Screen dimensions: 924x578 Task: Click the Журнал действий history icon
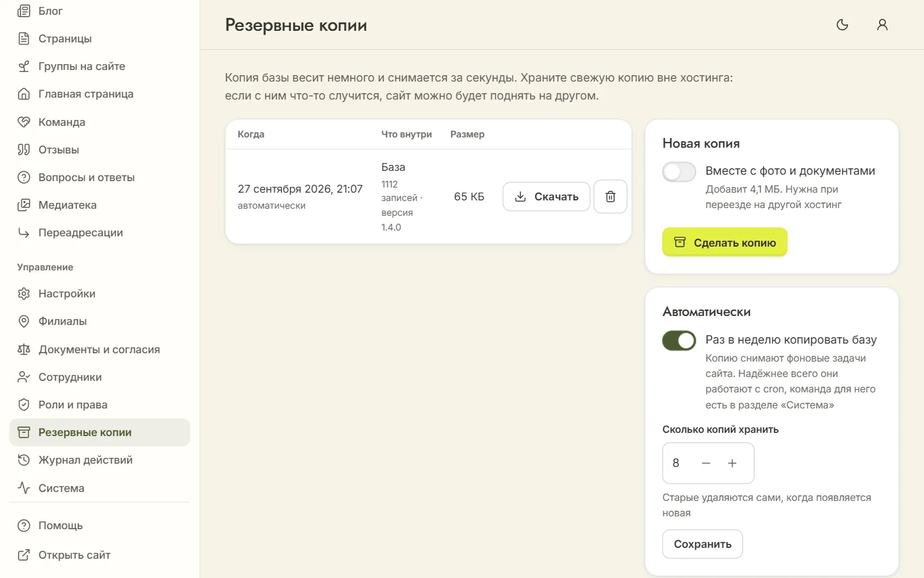pyautogui.click(x=24, y=460)
